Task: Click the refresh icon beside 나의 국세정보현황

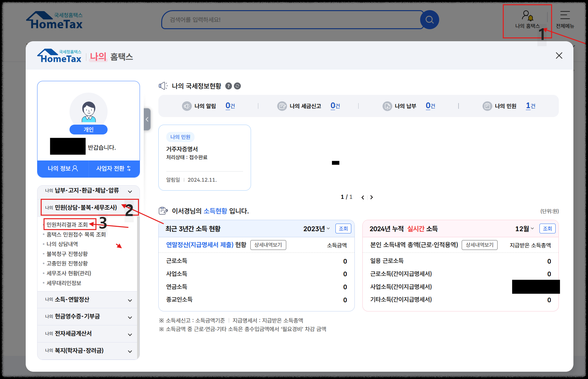Action: coord(237,86)
